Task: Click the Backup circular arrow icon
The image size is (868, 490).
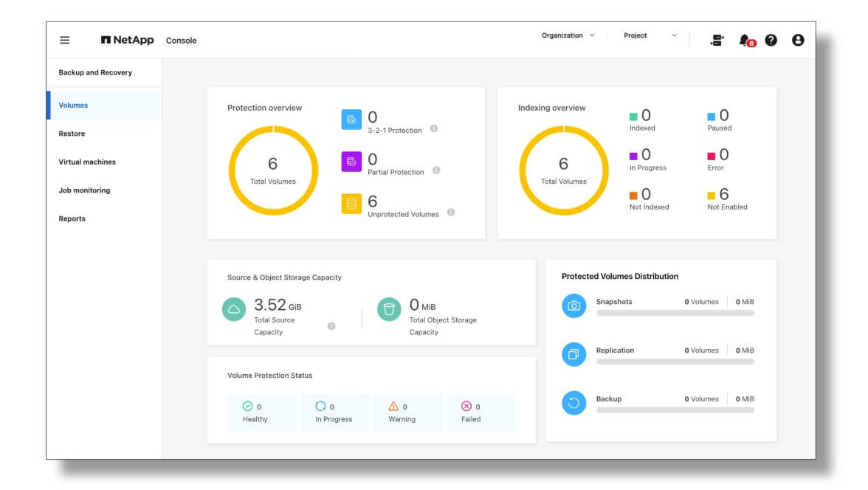Action: coord(573,403)
